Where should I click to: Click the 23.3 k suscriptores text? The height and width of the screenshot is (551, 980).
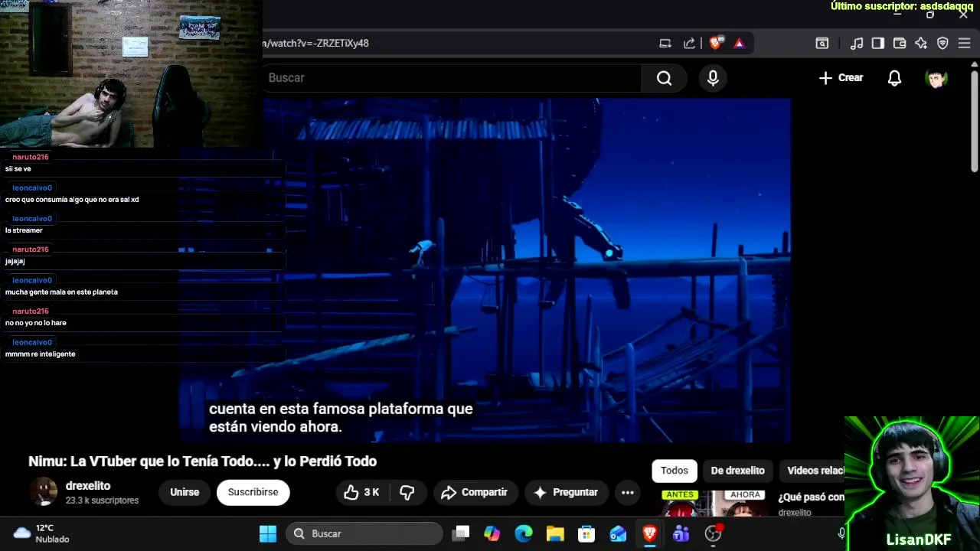102,500
